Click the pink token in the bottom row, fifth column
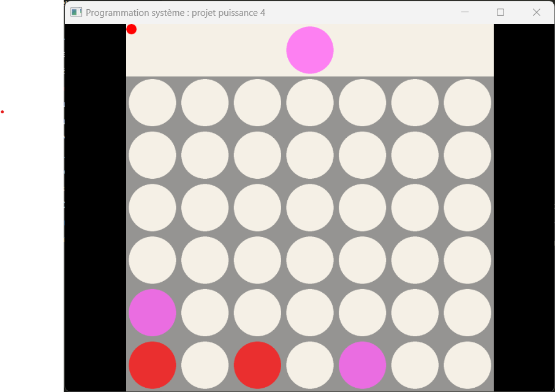 (362, 365)
